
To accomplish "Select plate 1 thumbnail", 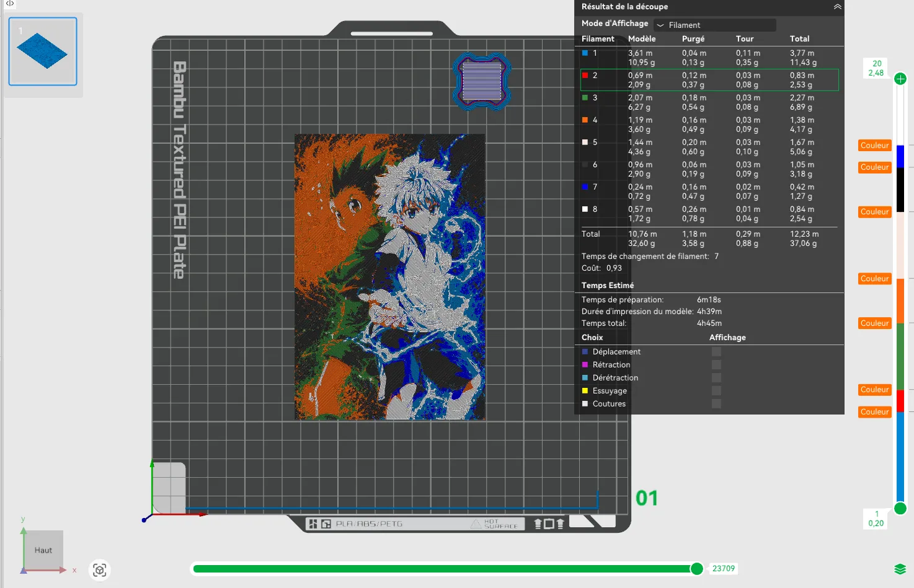I will [43, 51].
